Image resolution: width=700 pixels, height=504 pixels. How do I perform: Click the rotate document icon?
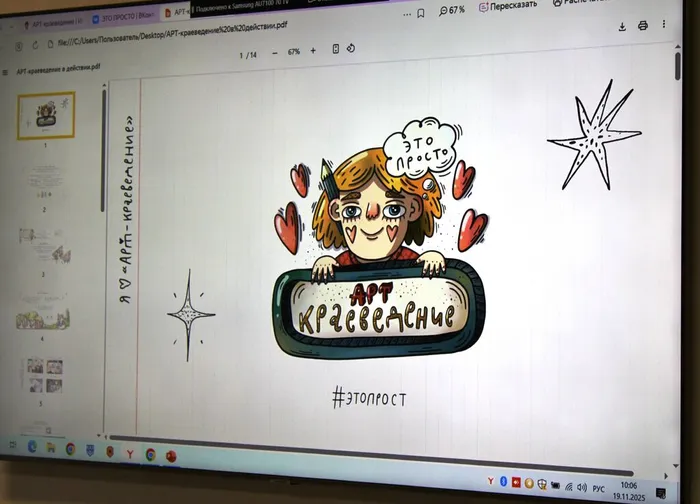coord(352,50)
